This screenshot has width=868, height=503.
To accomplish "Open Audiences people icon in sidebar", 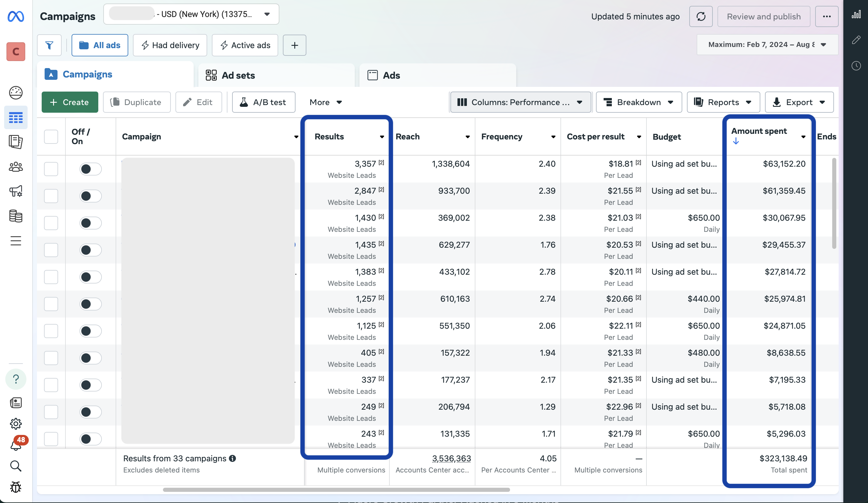I will tap(16, 167).
